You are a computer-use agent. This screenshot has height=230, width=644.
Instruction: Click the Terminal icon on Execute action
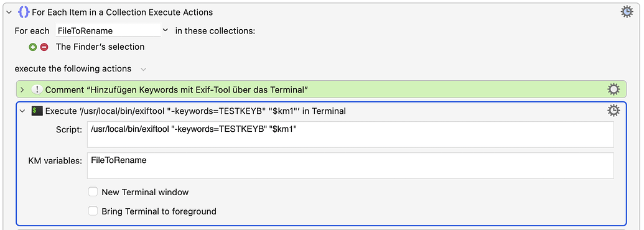(37, 111)
